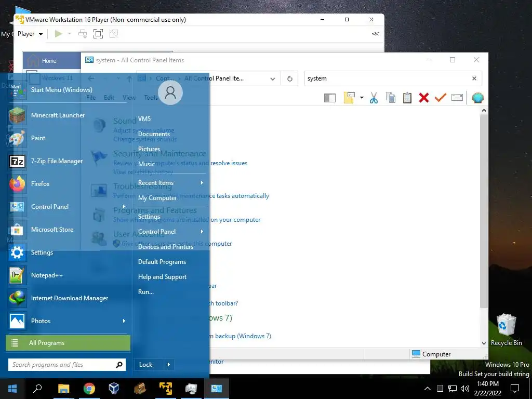
Task: Click the Control Panel vertical scrollbar
Action: (x=484, y=212)
